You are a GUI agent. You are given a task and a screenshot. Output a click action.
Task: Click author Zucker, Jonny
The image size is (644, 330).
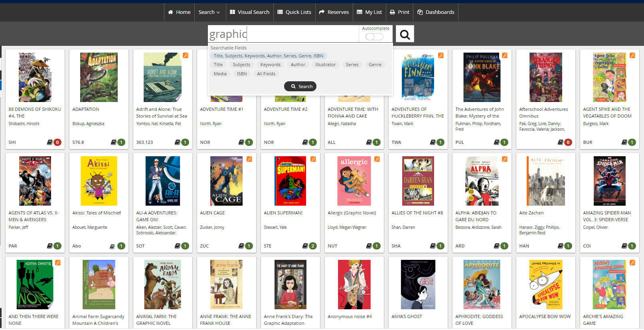(212, 227)
